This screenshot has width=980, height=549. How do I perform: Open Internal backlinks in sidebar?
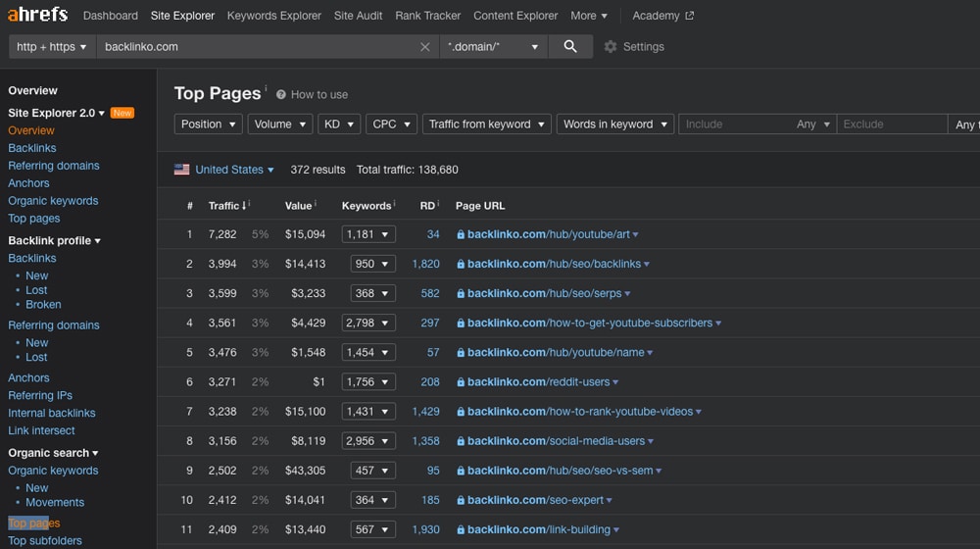tap(52, 413)
